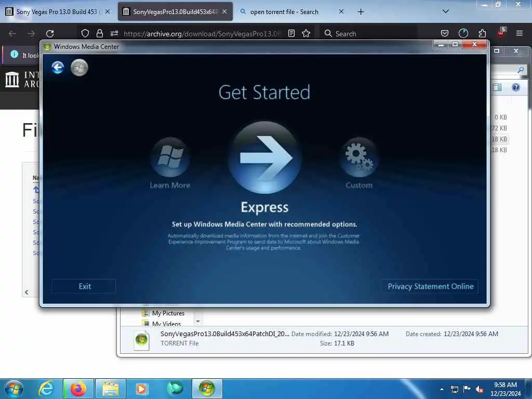List all Firefox tabs dropdown

coord(446,11)
